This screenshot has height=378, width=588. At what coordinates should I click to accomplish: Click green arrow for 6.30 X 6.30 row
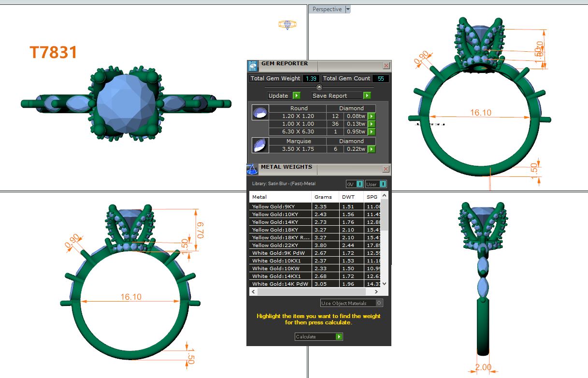click(372, 131)
